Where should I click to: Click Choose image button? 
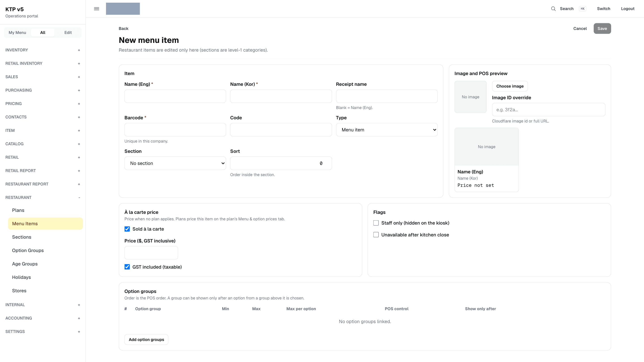[x=510, y=86]
